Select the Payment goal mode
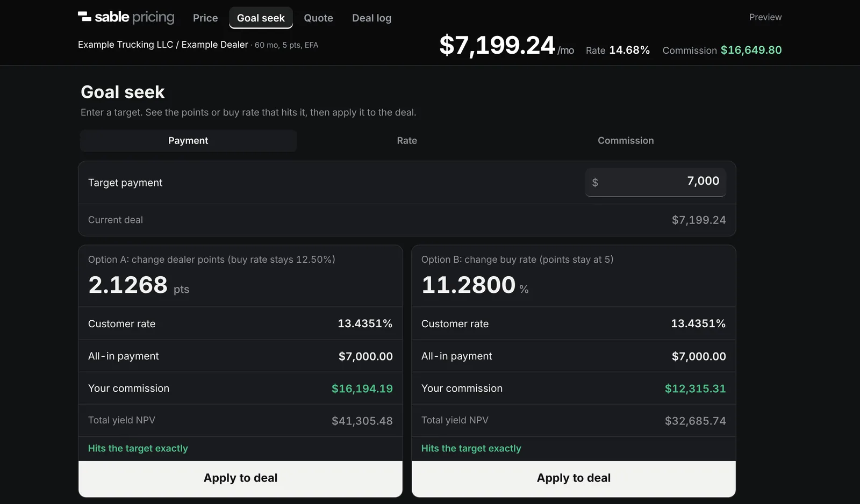This screenshot has width=860, height=504. (x=188, y=140)
